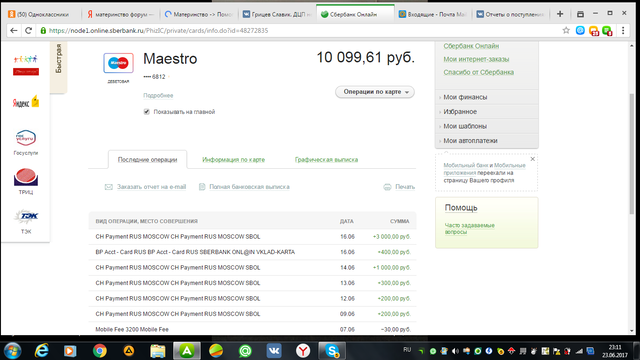Expand the Мои автоплатежи menu section
This screenshot has width=640, height=360.
[x=487, y=140]
